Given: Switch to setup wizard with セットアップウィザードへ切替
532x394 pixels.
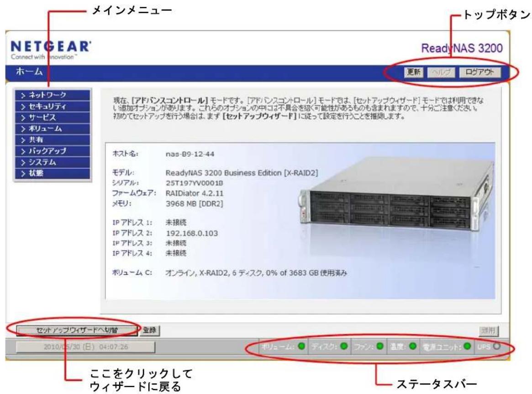Looking at the screenshot, I should (77, 330).
